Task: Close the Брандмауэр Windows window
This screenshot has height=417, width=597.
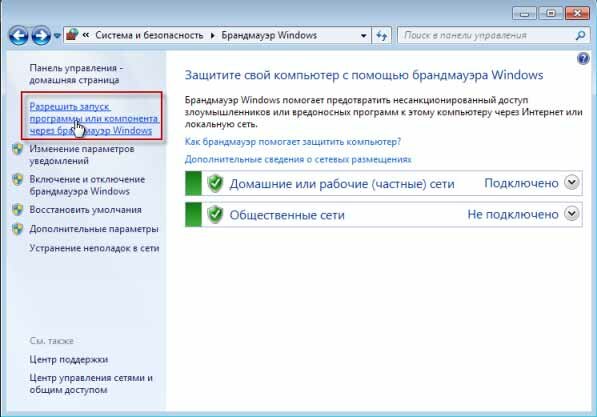Action: [x=577, y=14]
